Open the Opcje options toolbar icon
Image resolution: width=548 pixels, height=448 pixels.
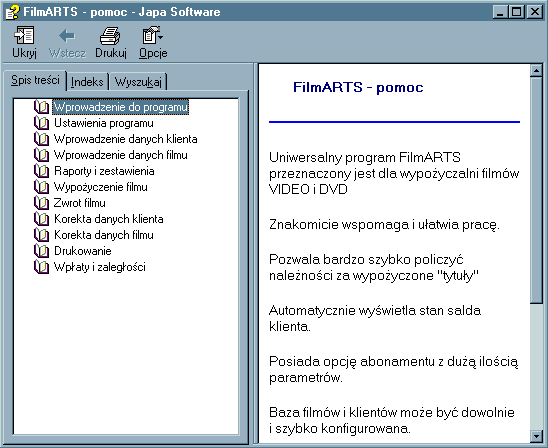(x=152, y=35)
